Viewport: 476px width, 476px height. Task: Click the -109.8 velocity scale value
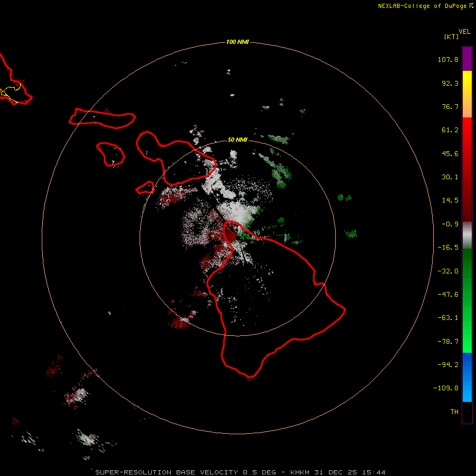click(446, 388)
